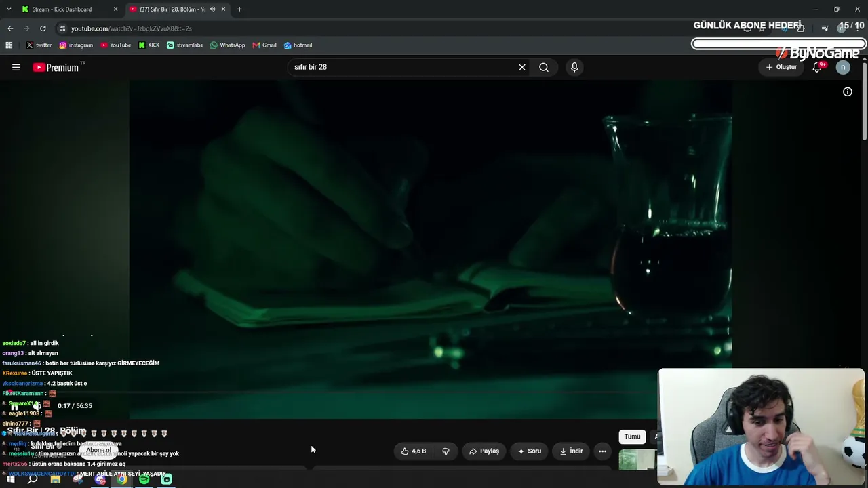
Task: Expand the tab search dropdown
Action: 9,9
